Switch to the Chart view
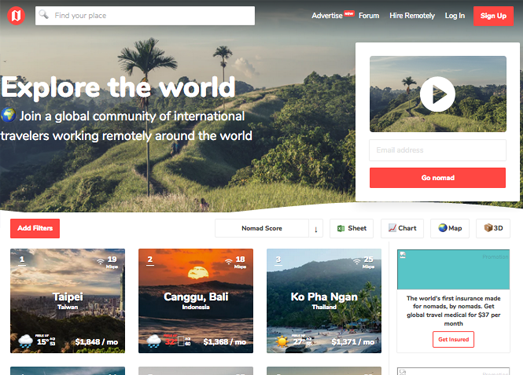The height and width of the screenshot is (375, 523). [402, 228]
